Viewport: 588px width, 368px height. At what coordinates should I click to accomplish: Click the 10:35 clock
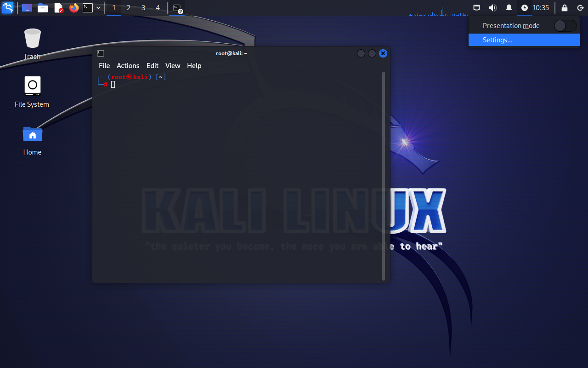(x=541, y=8)
